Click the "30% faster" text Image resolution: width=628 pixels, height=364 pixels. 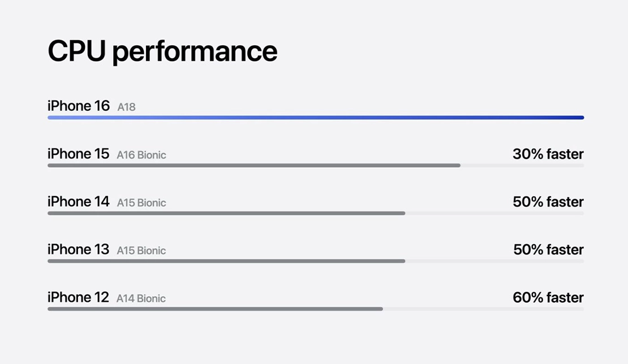[x=548, y=154]
